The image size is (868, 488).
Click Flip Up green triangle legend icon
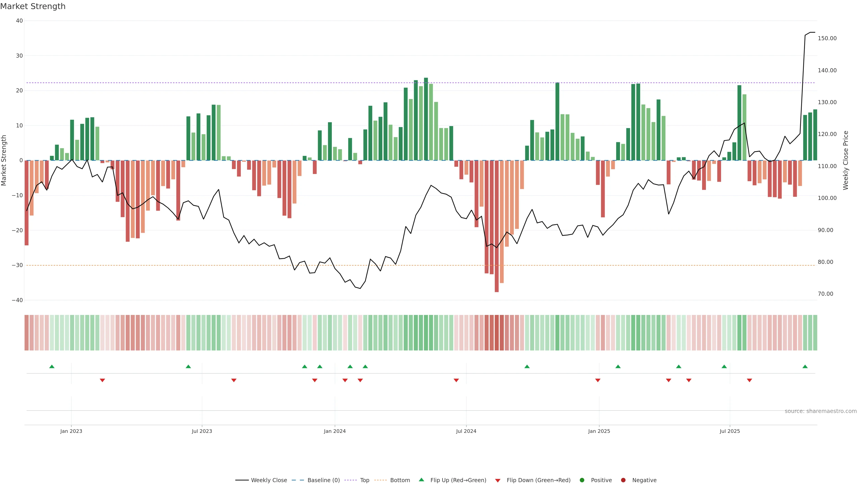[421, 480]
